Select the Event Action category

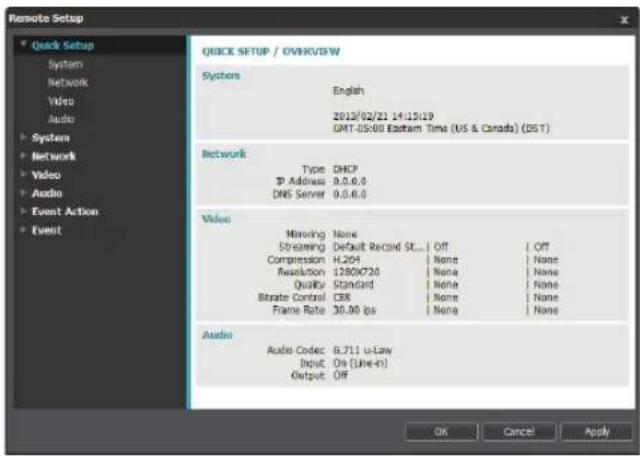[65, 211]
